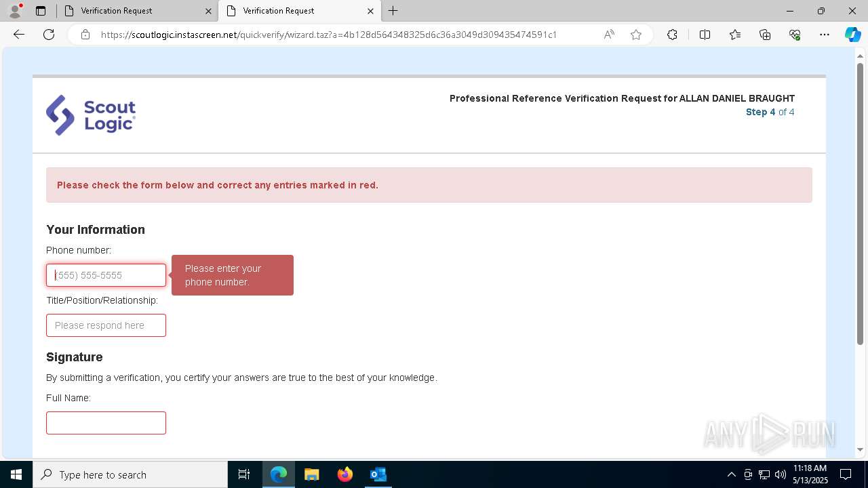The height and width of the screenshot is (488, 868).
Task: Open the Favorites list
Action: click(735, 35)
